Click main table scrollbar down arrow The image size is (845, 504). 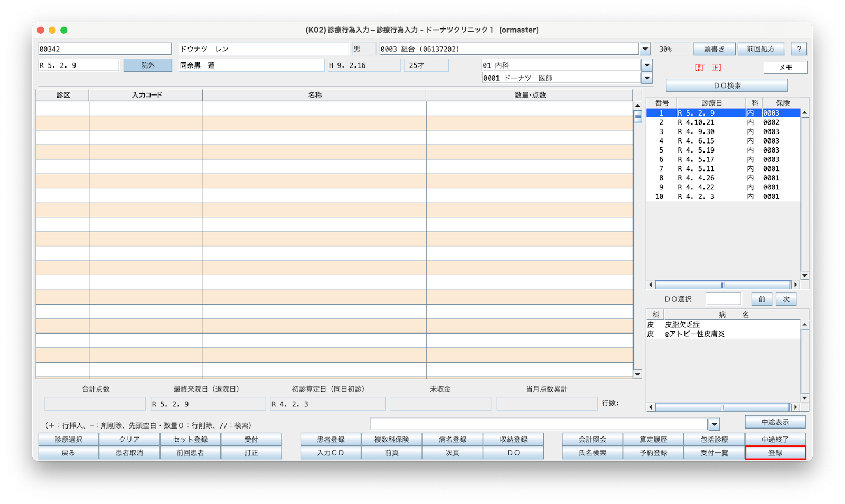(637, 374)
